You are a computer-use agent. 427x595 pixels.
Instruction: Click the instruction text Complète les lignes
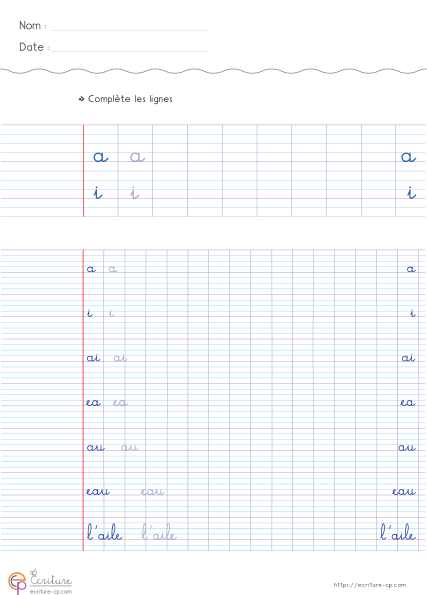coord(130,99)
